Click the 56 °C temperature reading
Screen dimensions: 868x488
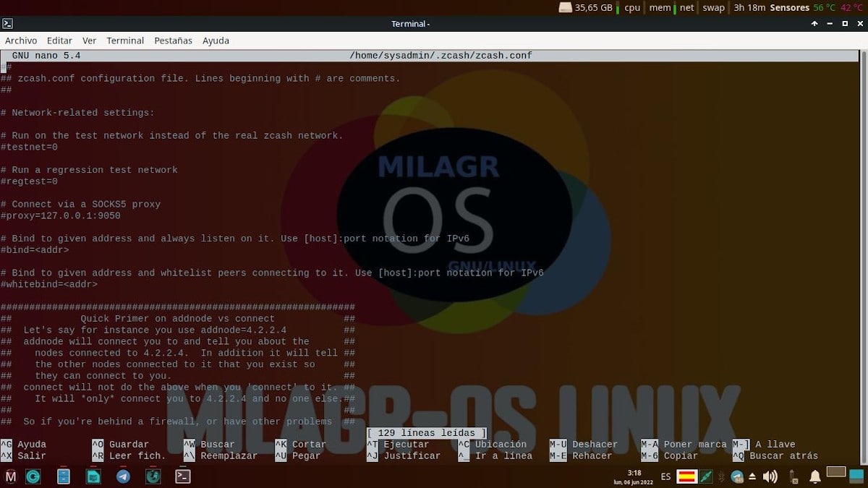(x=824, y=8)
